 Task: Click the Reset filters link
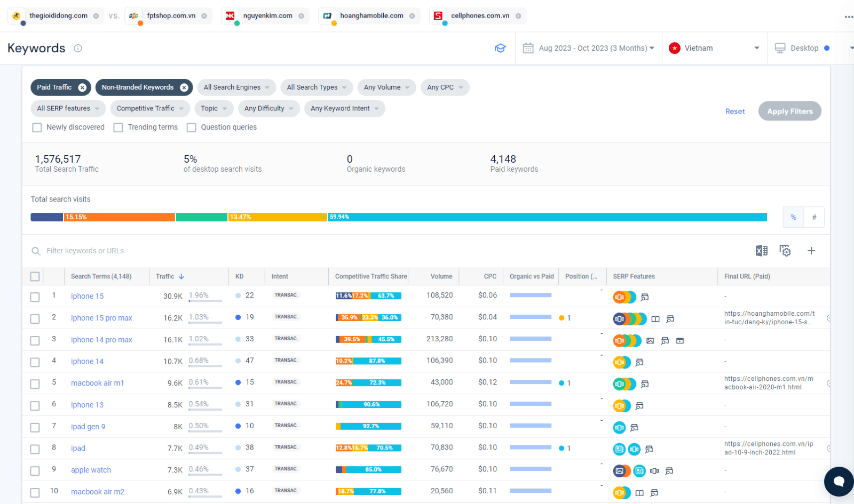coord(735,111)
